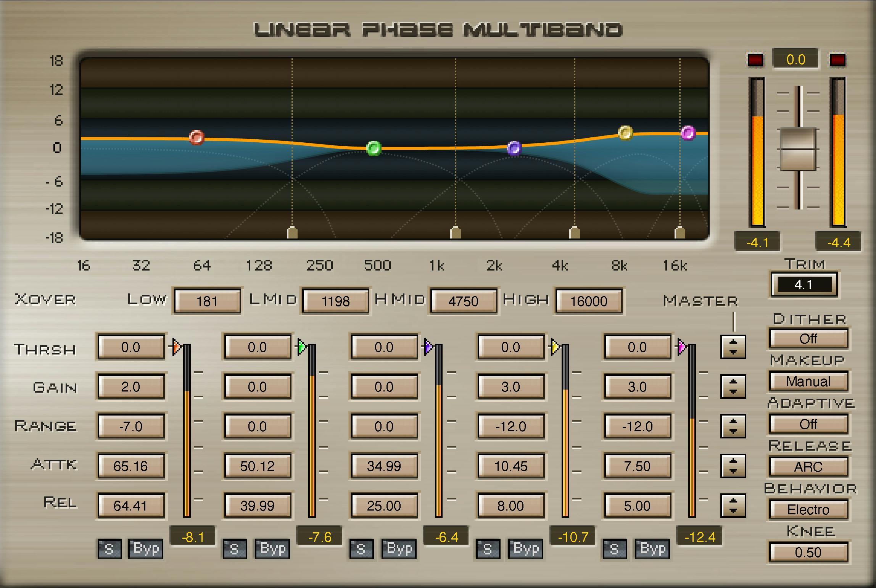Click the Attack field showing 65.16
Image resolution: width=876 pixels, height=588 pixels.
(131, 466)
